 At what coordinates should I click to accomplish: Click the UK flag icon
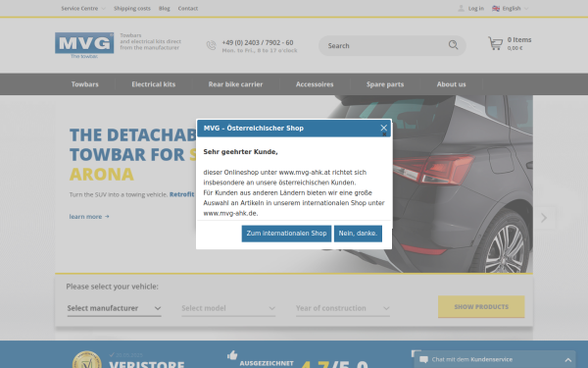click(x=496, y=8)
